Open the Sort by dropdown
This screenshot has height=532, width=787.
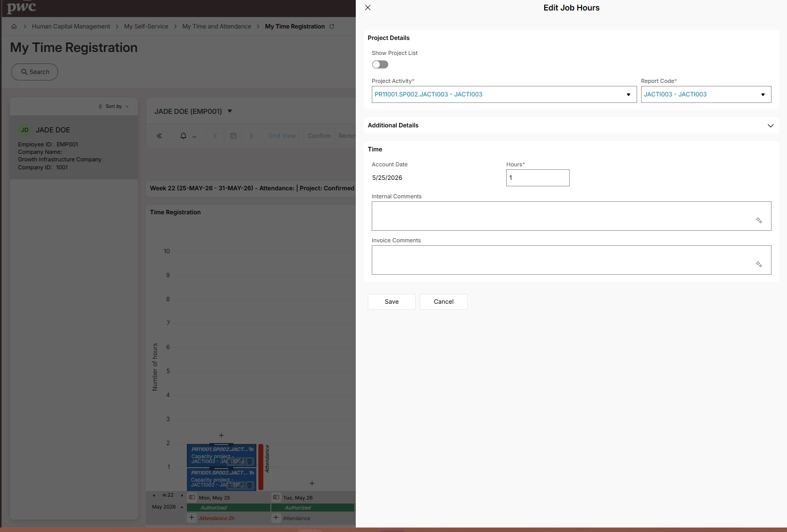pos(114,106)
